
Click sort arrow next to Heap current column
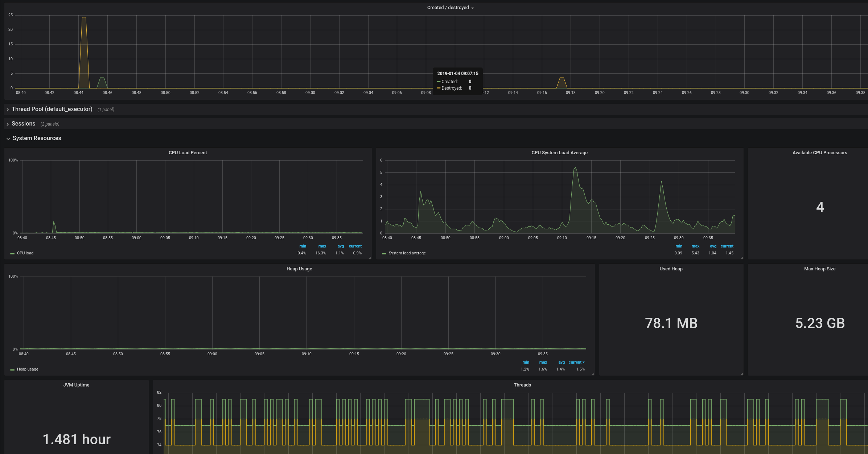tap(584, 363)
